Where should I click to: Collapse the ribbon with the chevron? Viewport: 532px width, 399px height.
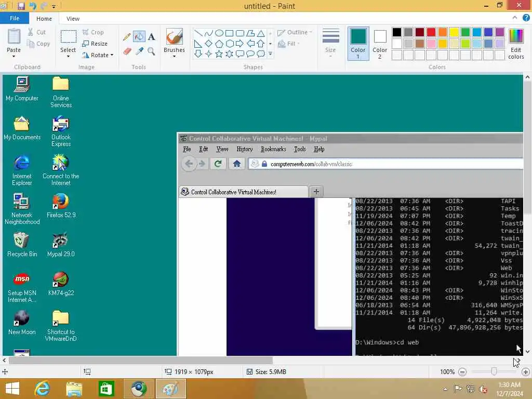[515, 18]
